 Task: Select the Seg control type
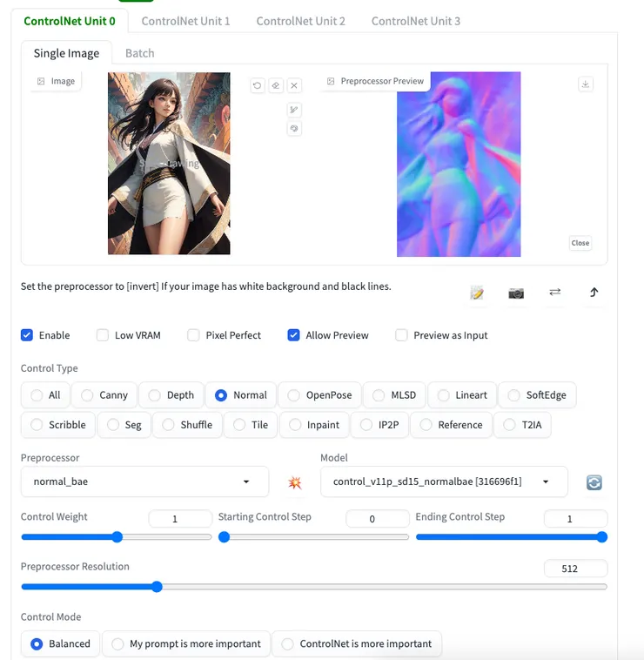tap(124, 425)
